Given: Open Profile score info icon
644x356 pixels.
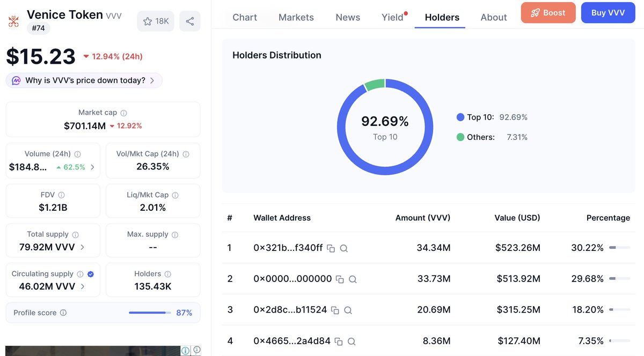Looking at the screenshot, I should click(63, 313).
